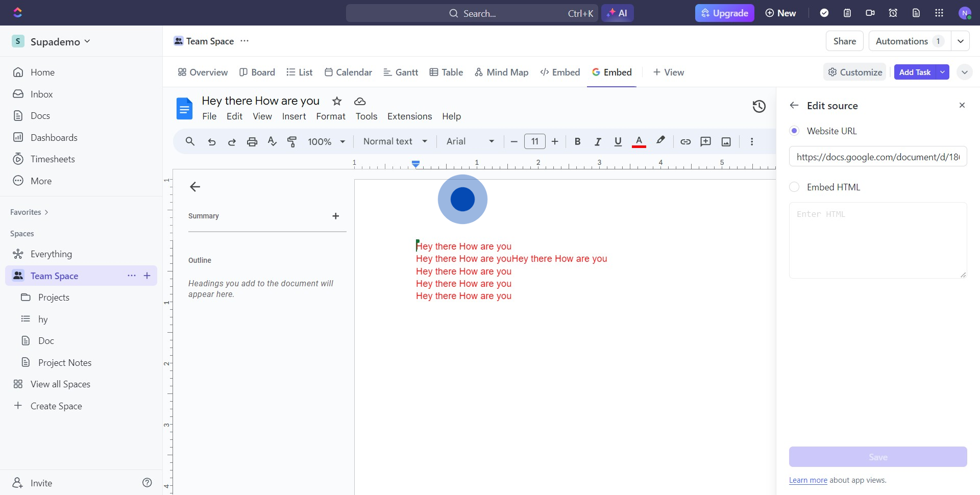Screen dimensions: 980x495
Task: Open the top bar checkmark tasks icon
Action: (824, 13)
